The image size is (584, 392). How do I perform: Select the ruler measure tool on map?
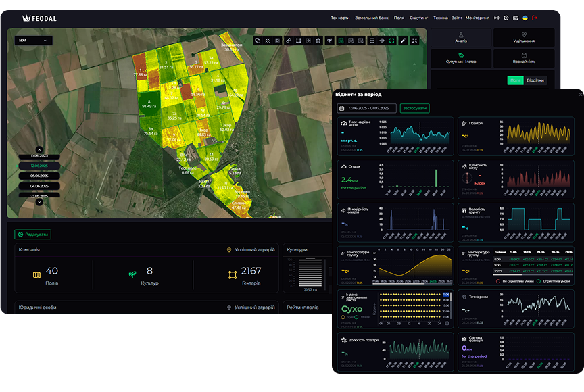pos(289,41)
